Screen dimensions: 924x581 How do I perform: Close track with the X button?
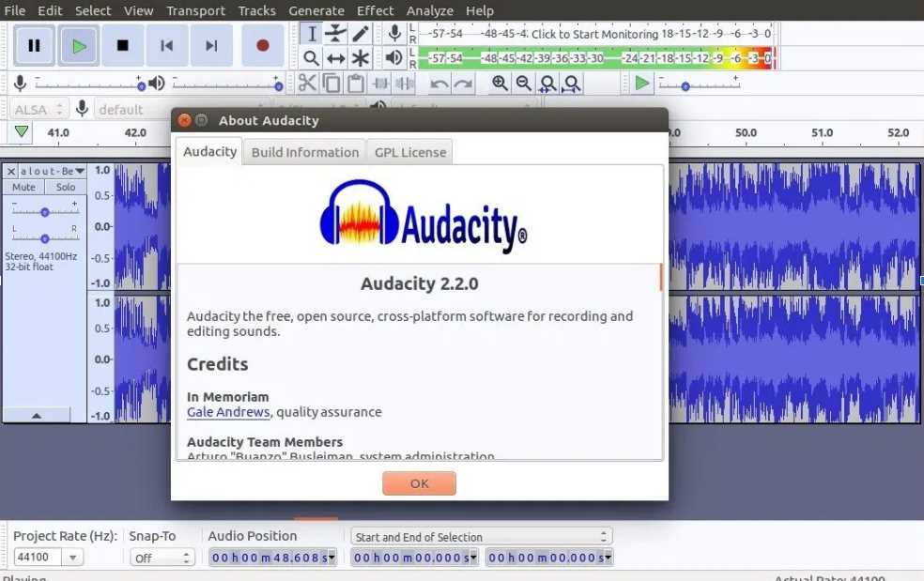[x=10, y=171]
